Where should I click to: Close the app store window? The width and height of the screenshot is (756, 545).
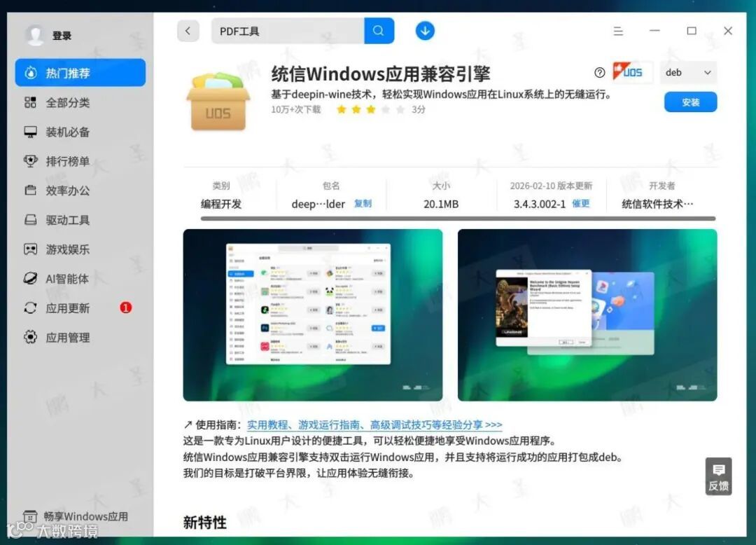tap(728, 31)
